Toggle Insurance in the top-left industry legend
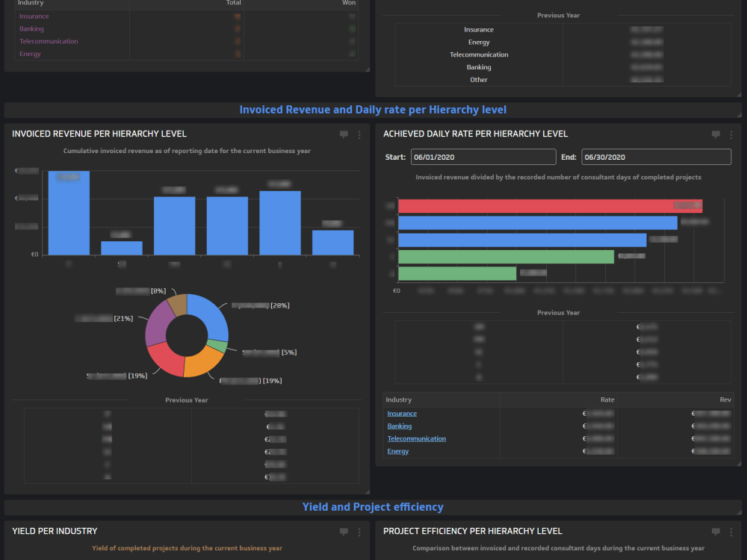 pyautogui.click(x=34, y=16)
